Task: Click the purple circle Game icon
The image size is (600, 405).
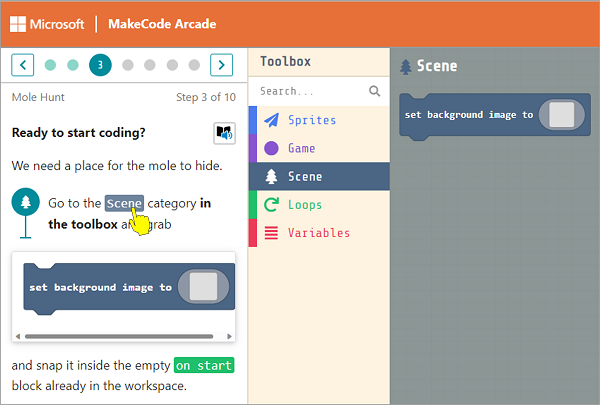Action: 271,148
